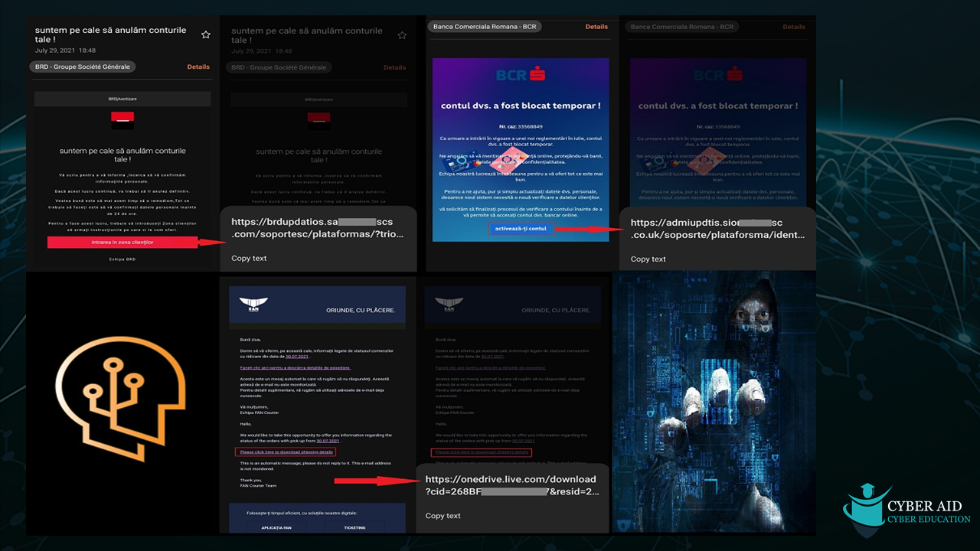Screen dimensions: 980x551
Task: Click the https://admiupdtis URL text
Action: pyautogui.click(x=717, y=229)
